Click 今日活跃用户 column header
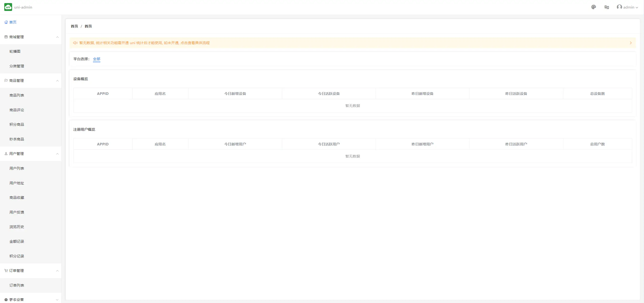 point(329,144)
